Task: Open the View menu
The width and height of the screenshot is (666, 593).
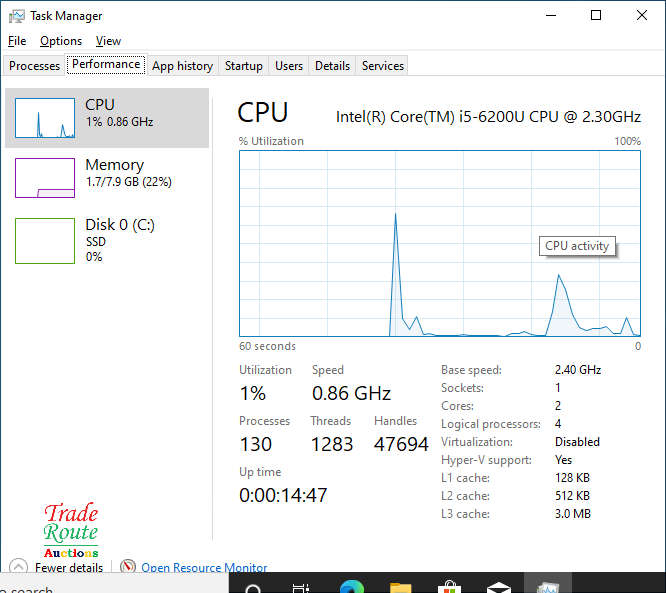Action: coord(108,41)
